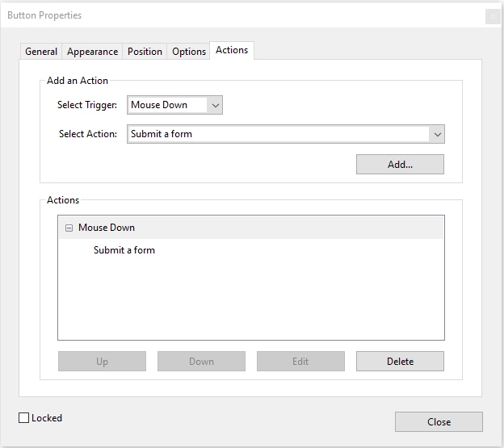Collapse the Mouse Down tree node
The height and width of the screenshot is (448, 504).
(69, 228)
